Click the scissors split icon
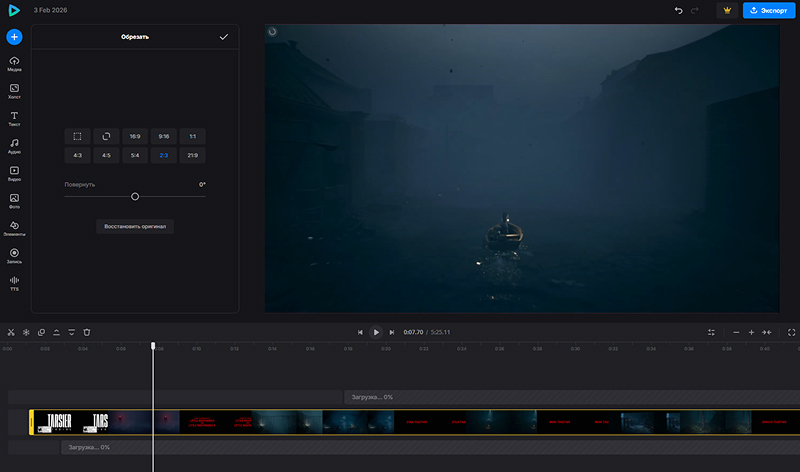Viewport: 800px width, 472px height. pos(10,332)
